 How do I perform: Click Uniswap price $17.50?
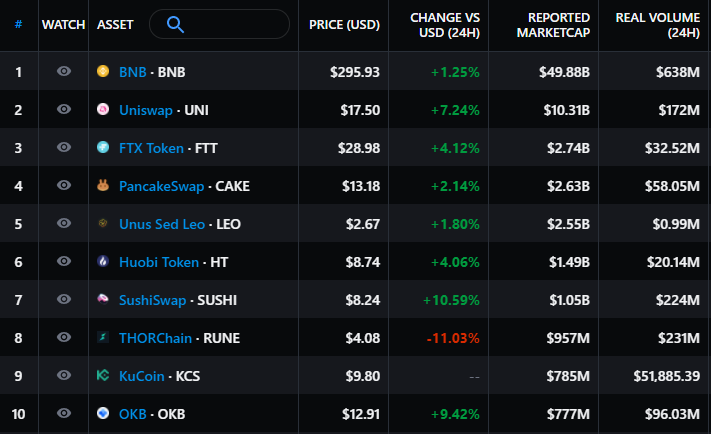coord(360,110)
